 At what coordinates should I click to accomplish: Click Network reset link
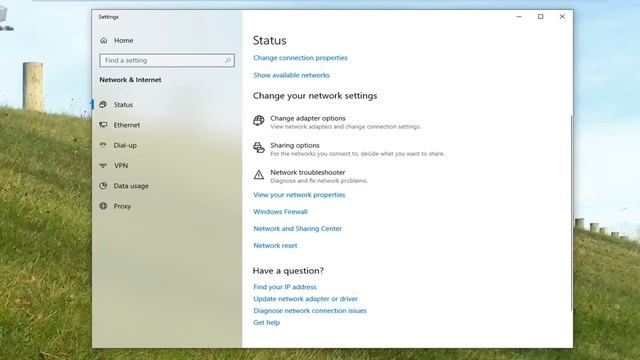point(275,245)
